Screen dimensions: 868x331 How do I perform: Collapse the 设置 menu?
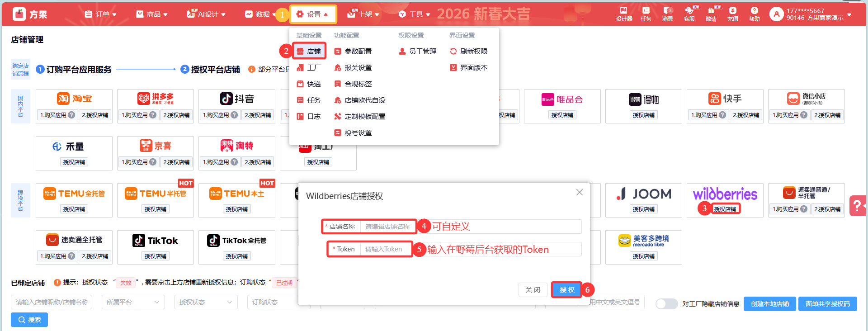coord(313,14)
